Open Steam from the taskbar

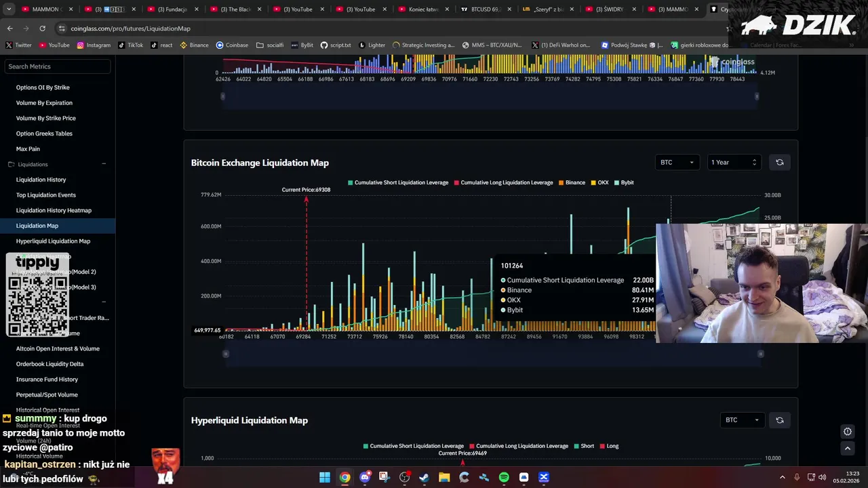424,477
